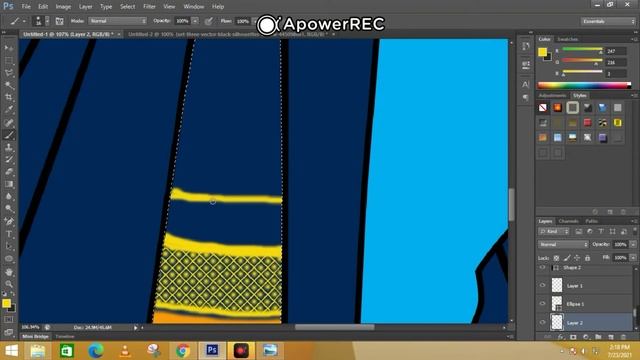
Task: Open layer Fill dropdown arrow
Action: [x=633, y=258]
